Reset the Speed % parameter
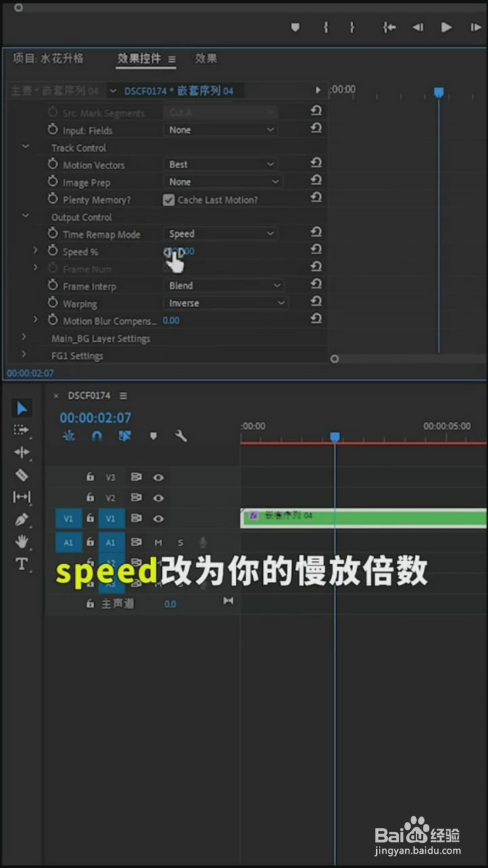The width and height of the screenshot is (488, 868). (x=316, y=250)
